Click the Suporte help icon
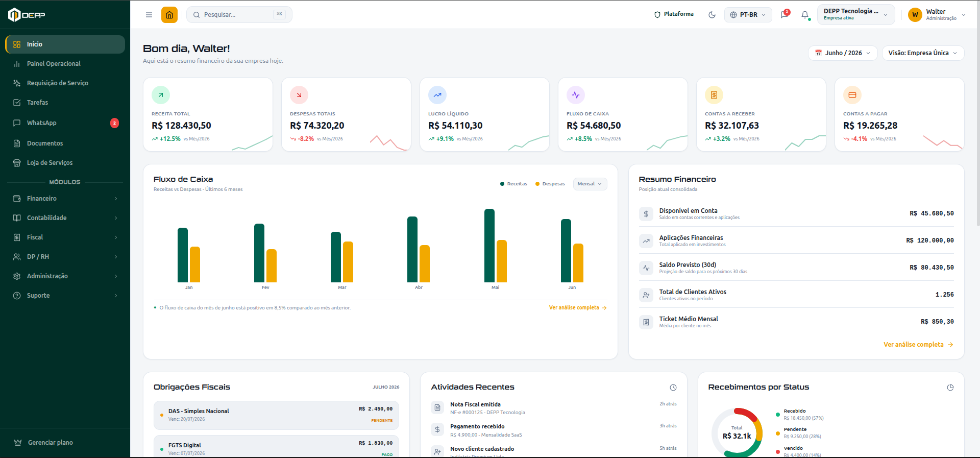This screenshot has height=458, width=980. pos(17,296)
